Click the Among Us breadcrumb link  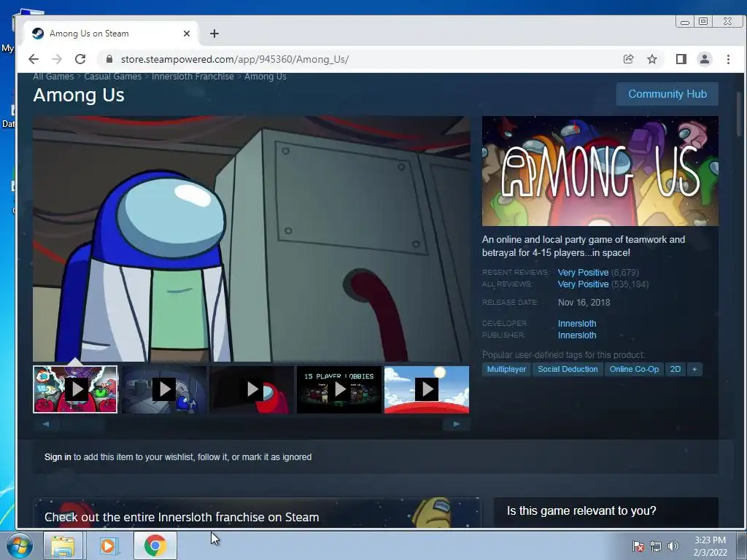point(266,77)
